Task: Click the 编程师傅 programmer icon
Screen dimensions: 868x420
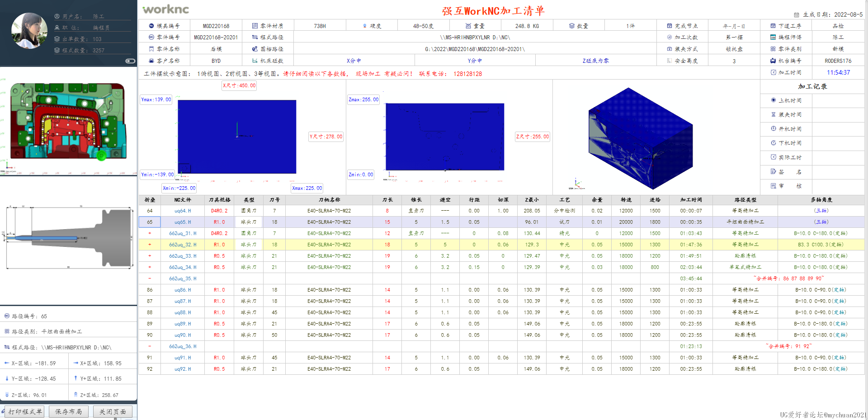Action: click(x=774, y=37)
